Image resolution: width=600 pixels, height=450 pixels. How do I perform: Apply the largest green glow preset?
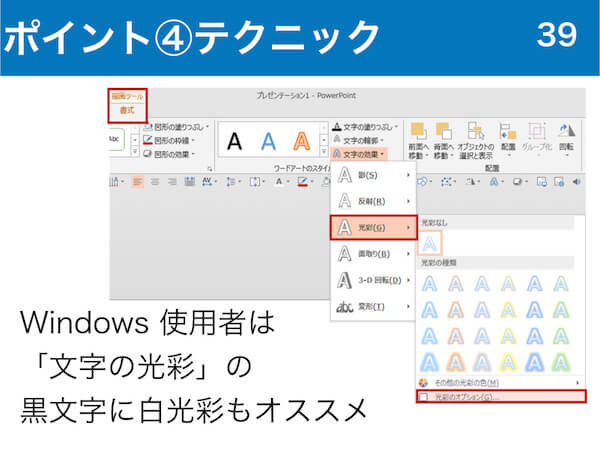(561, 362)
